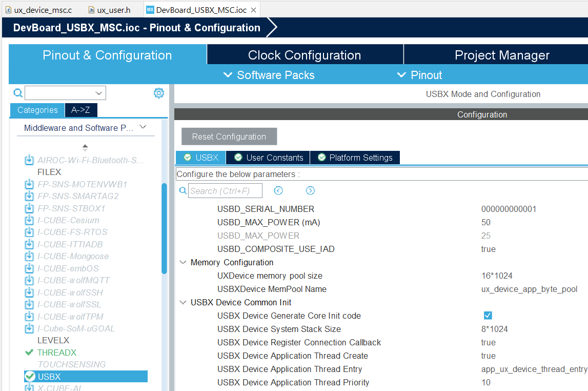Click the download icon beside I-Cube-SoM-uGOAL
This screenshot has height=391, width=588.
coord(29,328)
